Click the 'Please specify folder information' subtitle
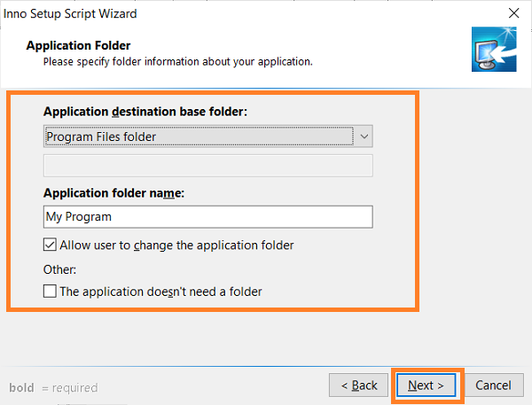The image size is (532, 405). [x=178, y=62]
